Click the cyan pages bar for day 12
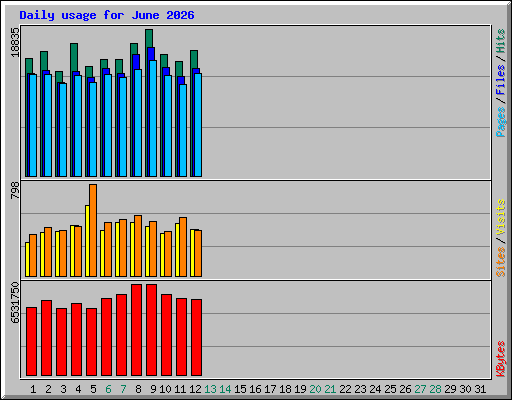Viewport: 512px width, 400px height. 198,125
